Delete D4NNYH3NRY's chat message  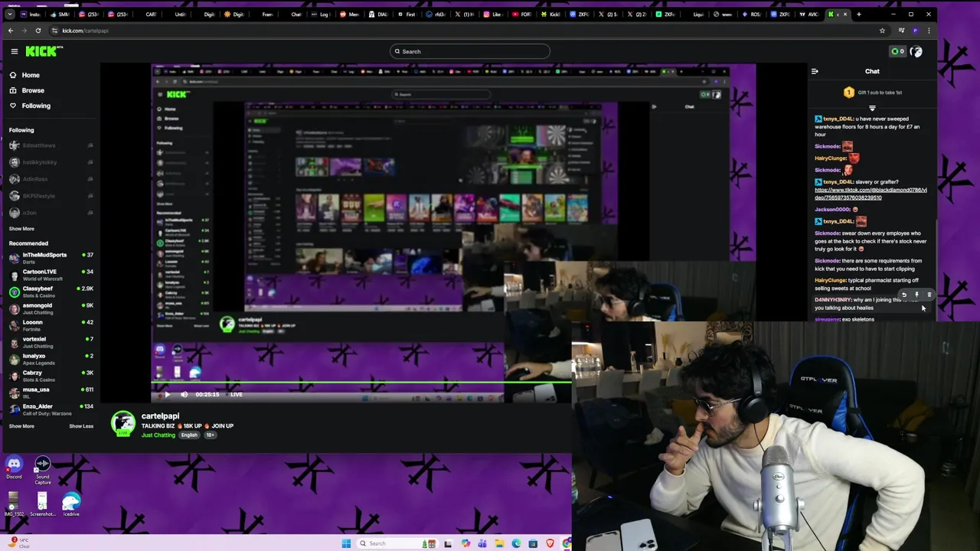tap(929, 295)
